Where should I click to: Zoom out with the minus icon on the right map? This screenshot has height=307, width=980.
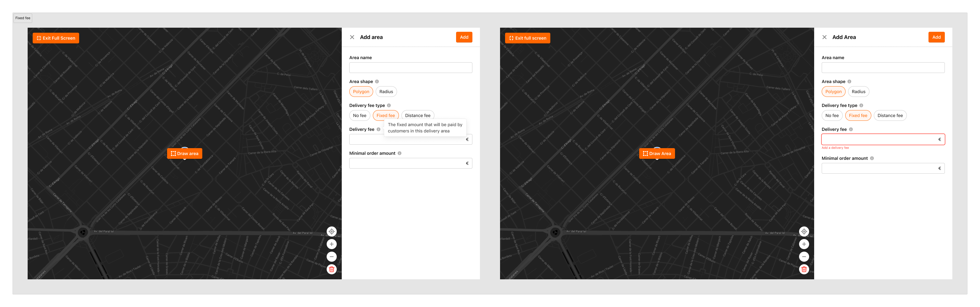(x=804, y=257)
